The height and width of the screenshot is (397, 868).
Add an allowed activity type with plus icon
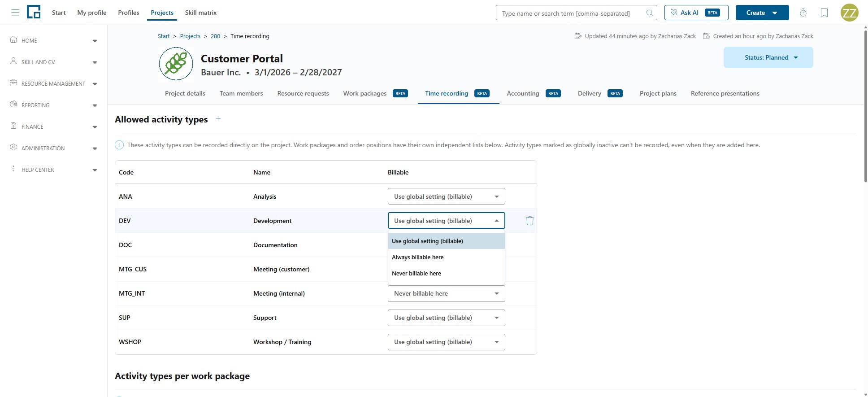click(x=218, y=119)
